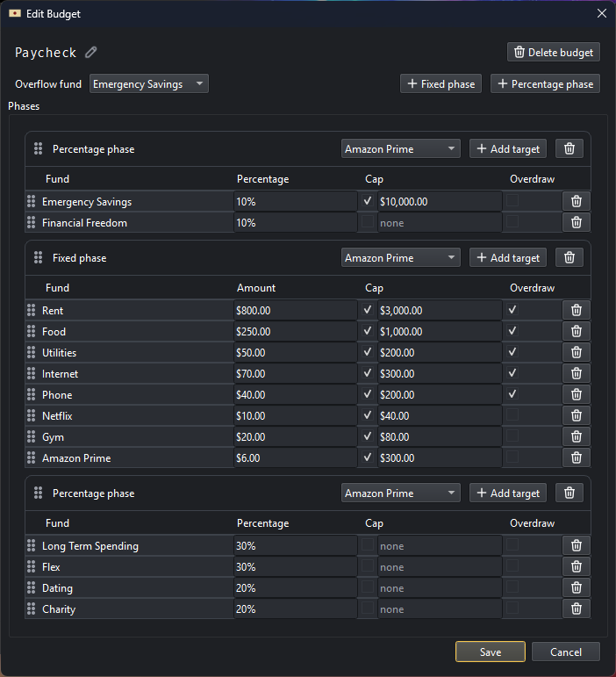
Task: Delete the Gym target row
Action: (x=576, y=437)
